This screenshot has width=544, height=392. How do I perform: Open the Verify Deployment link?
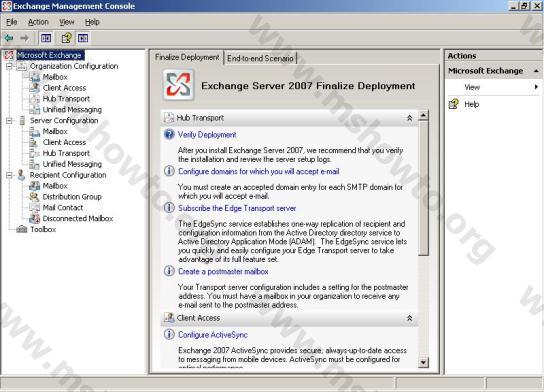(x=207, y=135)
